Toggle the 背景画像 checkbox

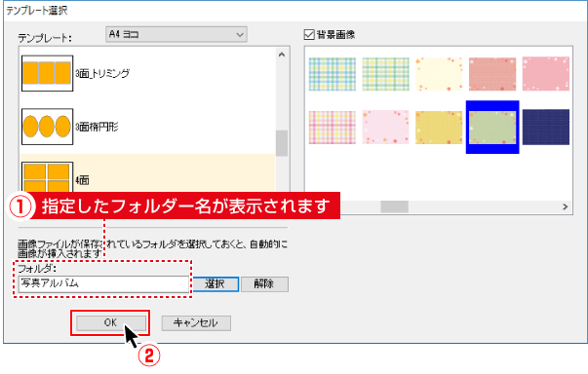click(x=309, y=35)
